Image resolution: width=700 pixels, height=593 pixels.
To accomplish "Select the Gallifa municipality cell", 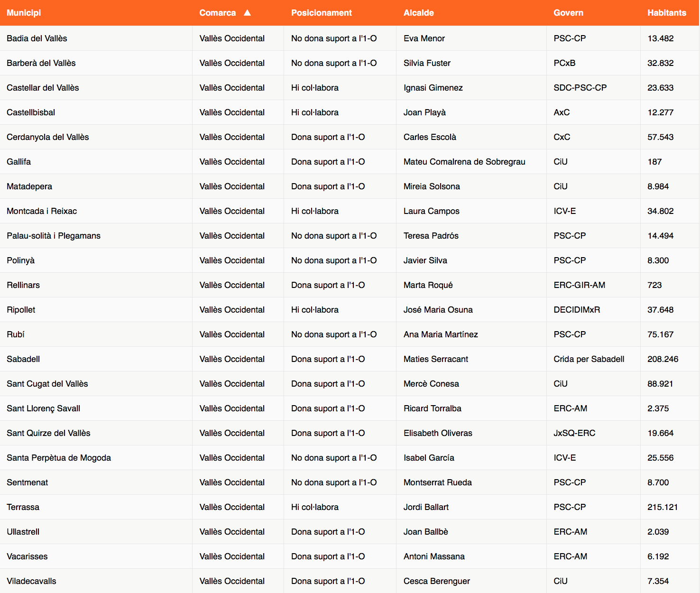I will (19, 162).
